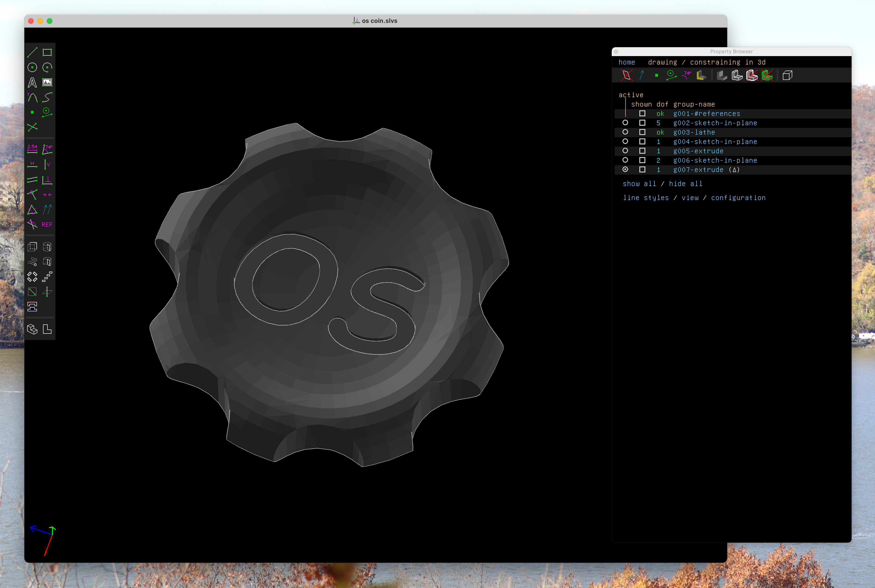Create step rotating group
This screenshot has height=588, width=875.
[32, 277]
